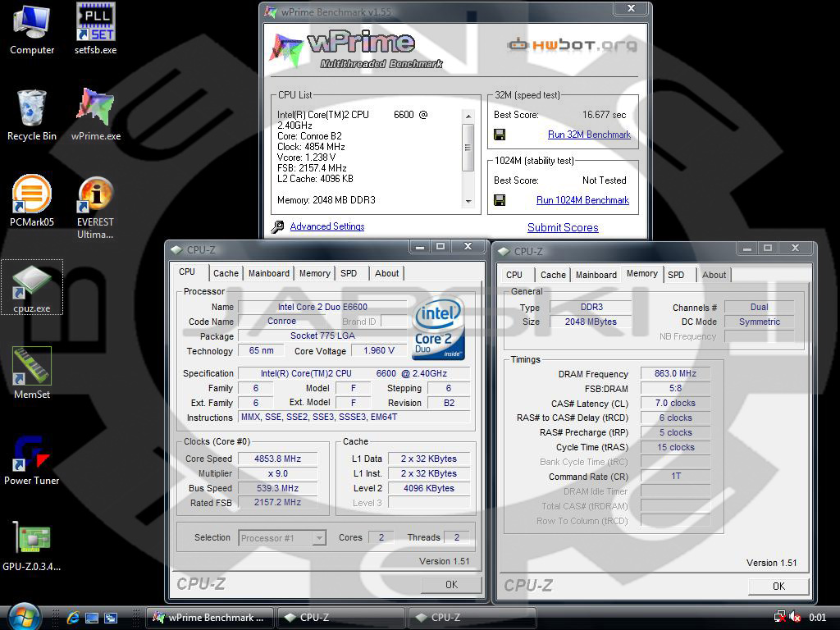Image resolution: width=840 pixels, height=630 pixels.
Task: Click the Bus Speed value 539.3 MHz
Action: (277, 488)
